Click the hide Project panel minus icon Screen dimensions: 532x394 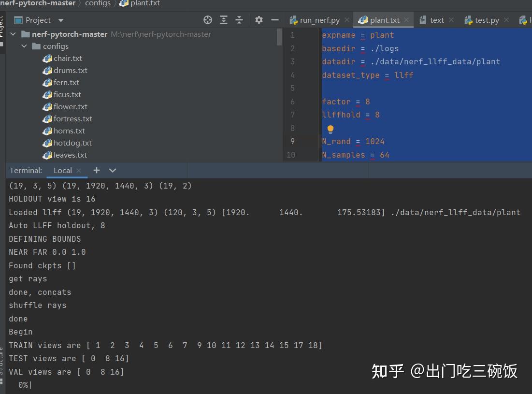point(274,20)
